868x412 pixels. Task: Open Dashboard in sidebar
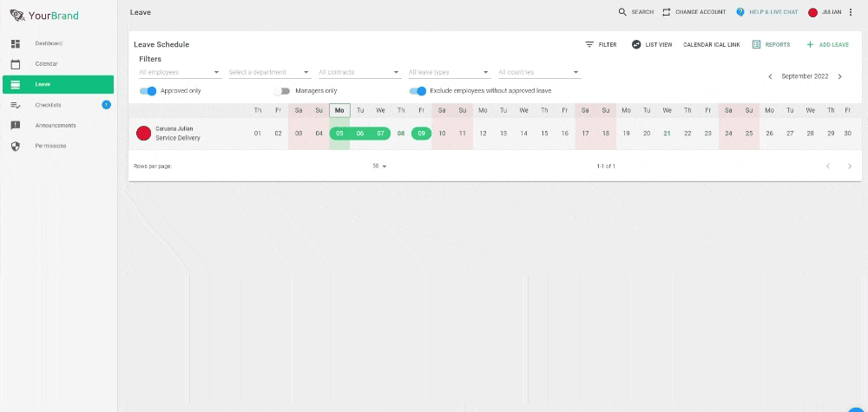(58, 43)
